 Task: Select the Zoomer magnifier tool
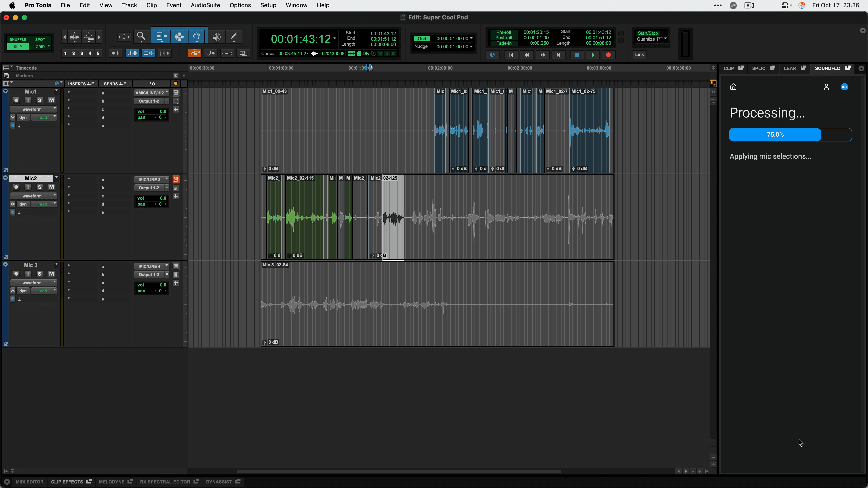point(141,36)
